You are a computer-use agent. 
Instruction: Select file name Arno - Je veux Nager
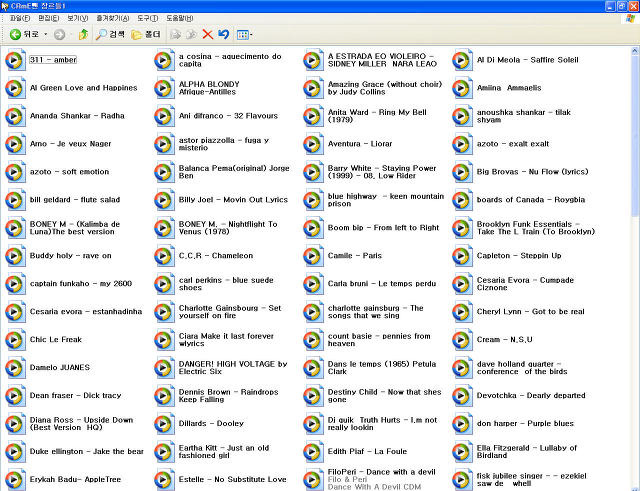click(x=70, y=144)
